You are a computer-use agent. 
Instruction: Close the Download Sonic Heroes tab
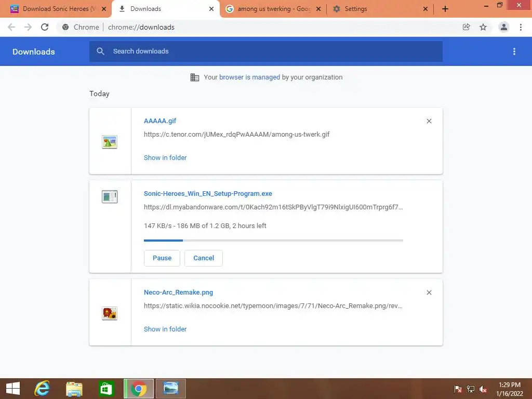pos(104,9)
